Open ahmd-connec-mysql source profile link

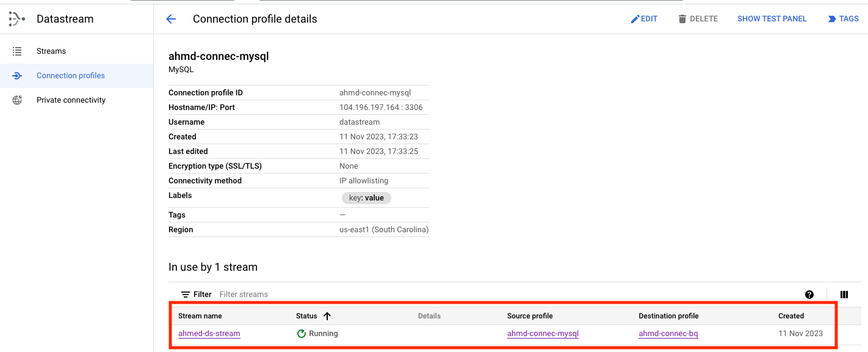pos(543,334)
